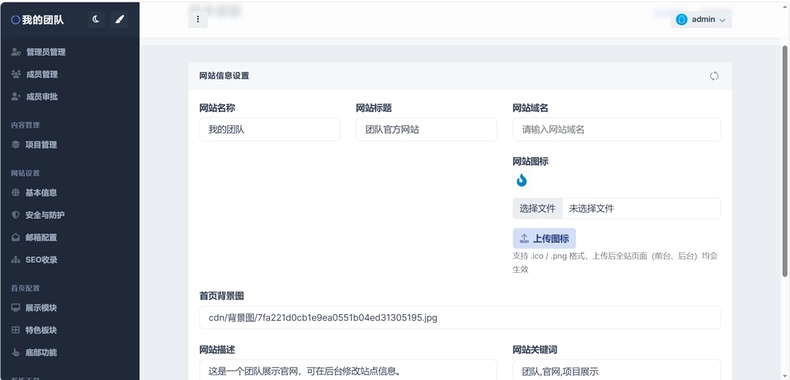The height and width of the screenshot is (380, 790).
Task: Click 安全与防护 shield icon
Action: [16, 215]
